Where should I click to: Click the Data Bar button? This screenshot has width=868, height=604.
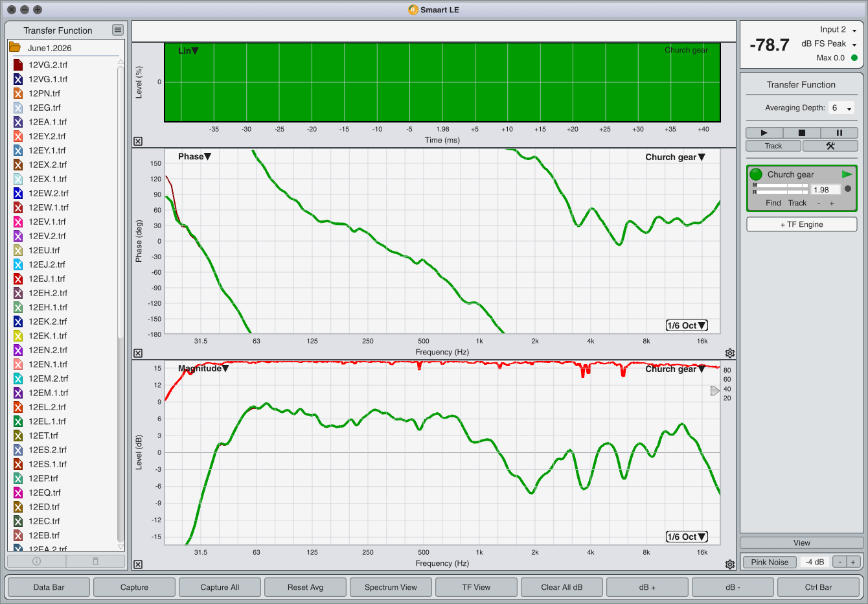coord(49,587)
